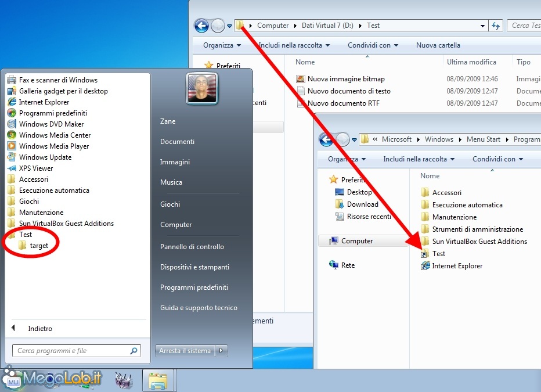
Task: Click Back button in Test window
Action: click(202, 26)
